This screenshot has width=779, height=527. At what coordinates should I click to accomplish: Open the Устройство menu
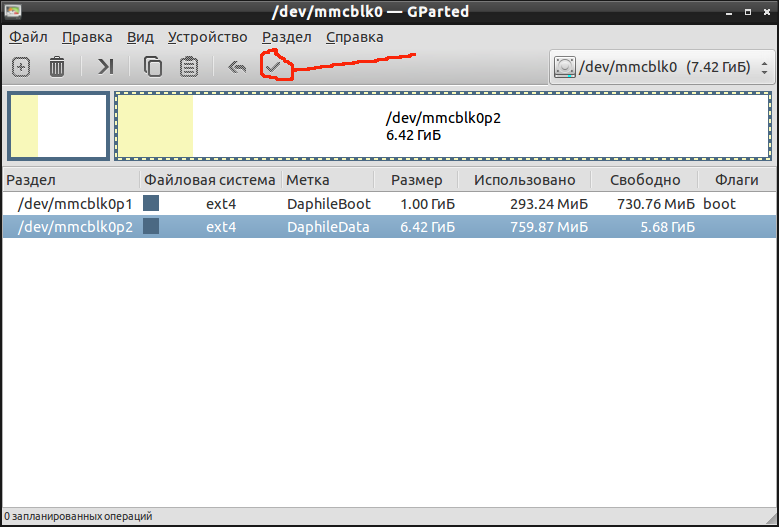coord(208,37)
